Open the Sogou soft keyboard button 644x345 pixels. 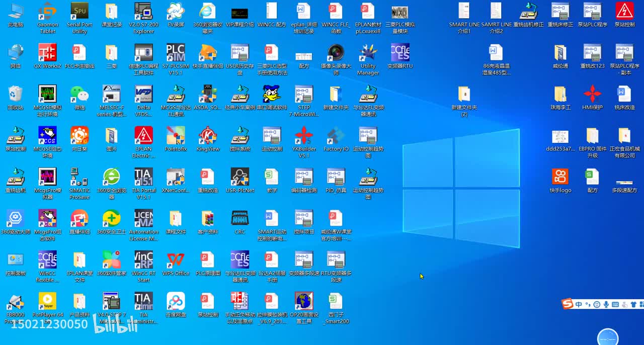click(615, 304)
